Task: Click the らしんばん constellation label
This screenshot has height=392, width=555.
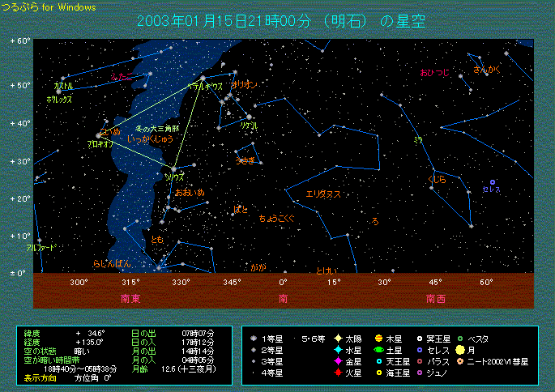Action: [112, 263]
